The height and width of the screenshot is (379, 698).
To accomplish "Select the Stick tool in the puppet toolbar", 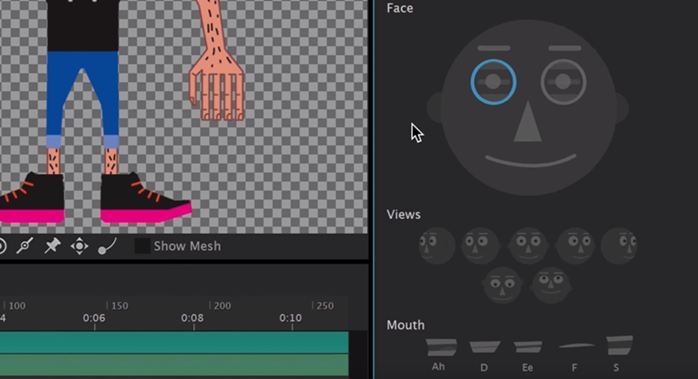I will [x=24, y=246].
